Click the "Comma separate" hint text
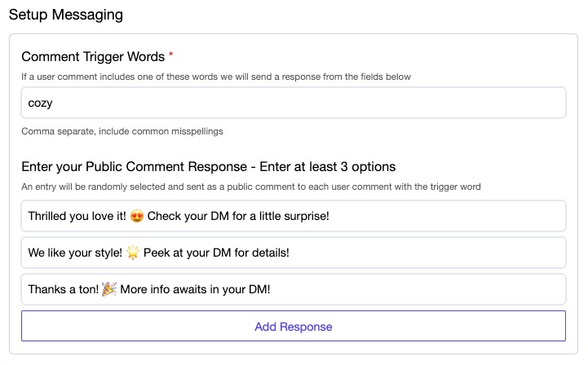 click(122, 131)
